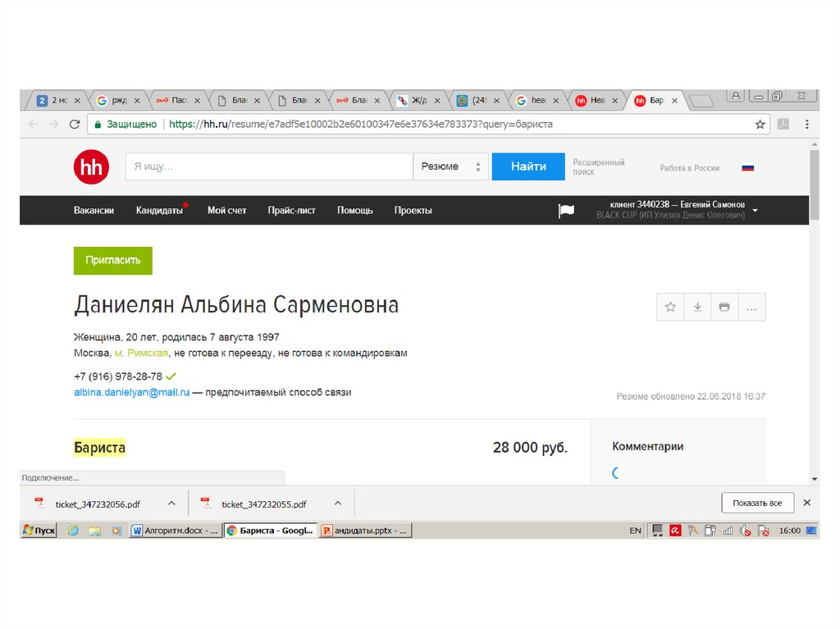840x629 pixels.
Task: Print the resume using printer icon
Action: point(724,307)
